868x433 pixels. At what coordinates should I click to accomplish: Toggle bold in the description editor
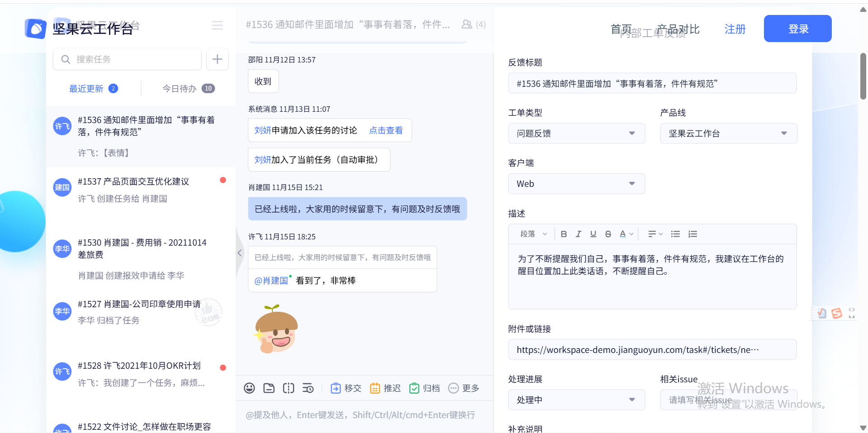[x=564, y=234]
